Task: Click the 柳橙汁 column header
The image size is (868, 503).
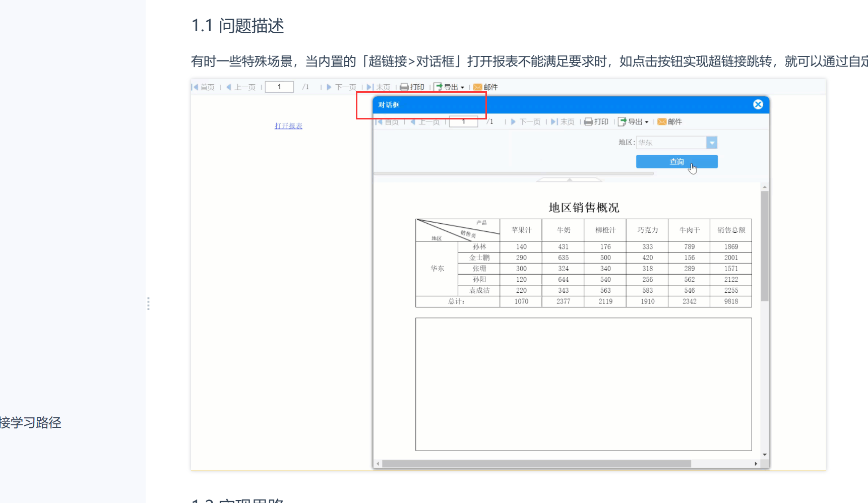Action: [x=605, y=230]
